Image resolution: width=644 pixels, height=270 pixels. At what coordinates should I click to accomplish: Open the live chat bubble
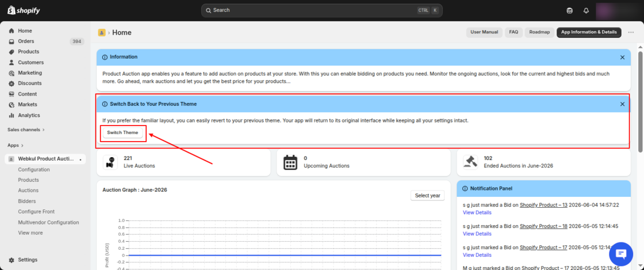click(x=621, y=254)
